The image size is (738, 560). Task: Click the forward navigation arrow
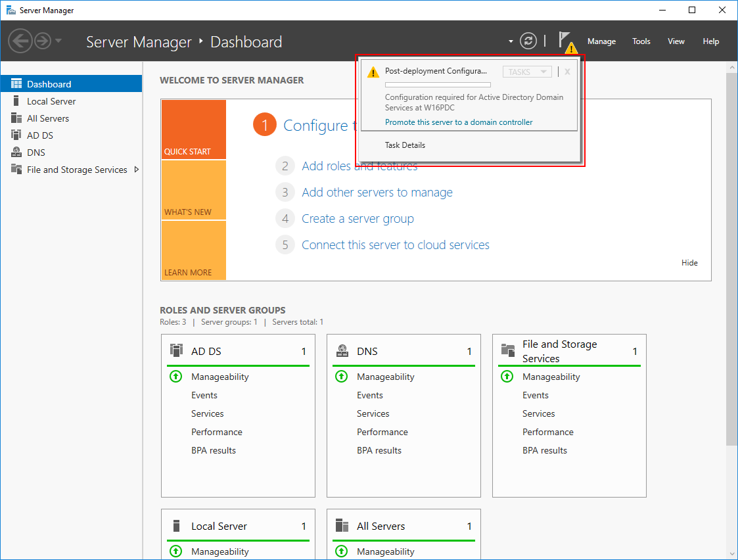43,41
